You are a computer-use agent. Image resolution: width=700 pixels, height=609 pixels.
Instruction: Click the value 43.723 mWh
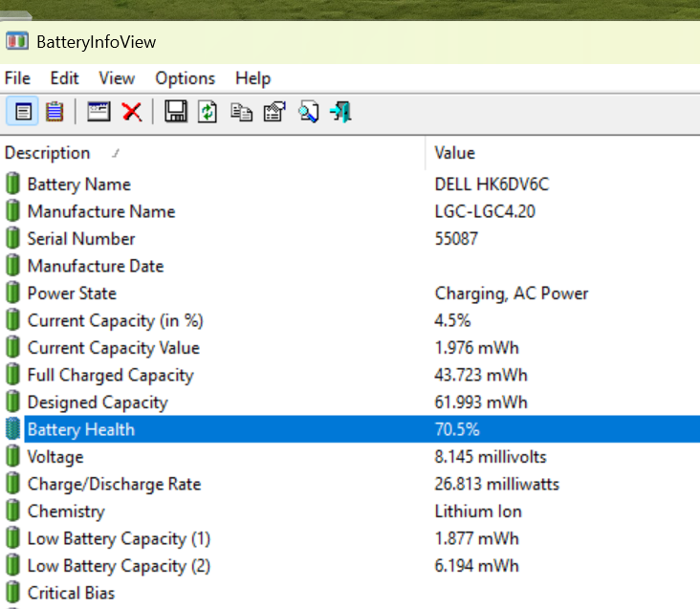tap(481, 375)
